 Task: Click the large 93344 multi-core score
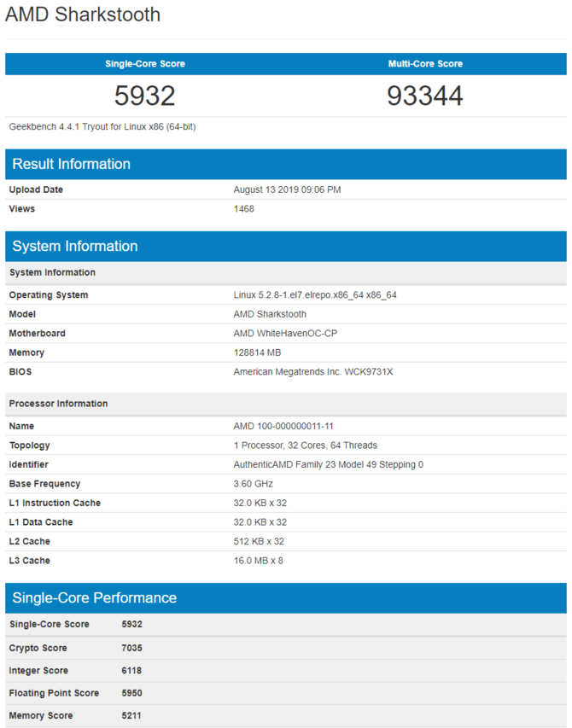[425, 96]
